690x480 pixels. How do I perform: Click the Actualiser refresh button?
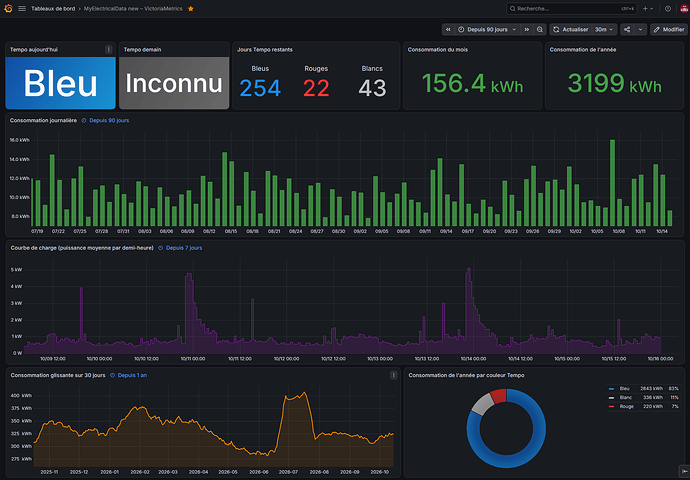click(571, 29)
